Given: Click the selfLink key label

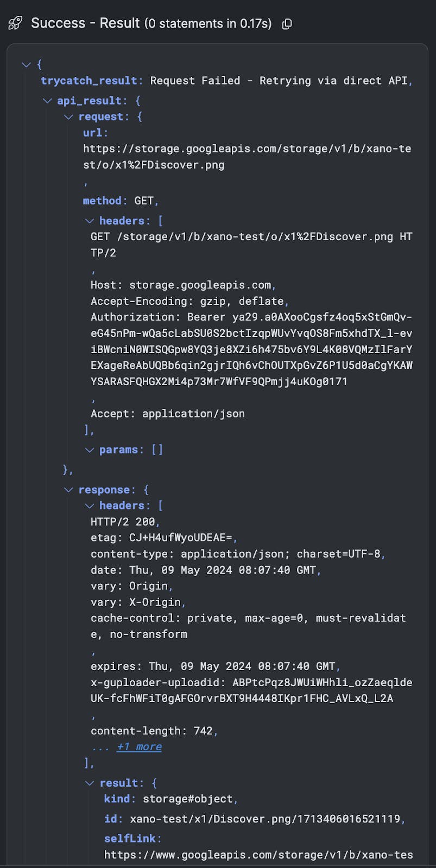Looking at the screenshot, I should tap(130, 839).
